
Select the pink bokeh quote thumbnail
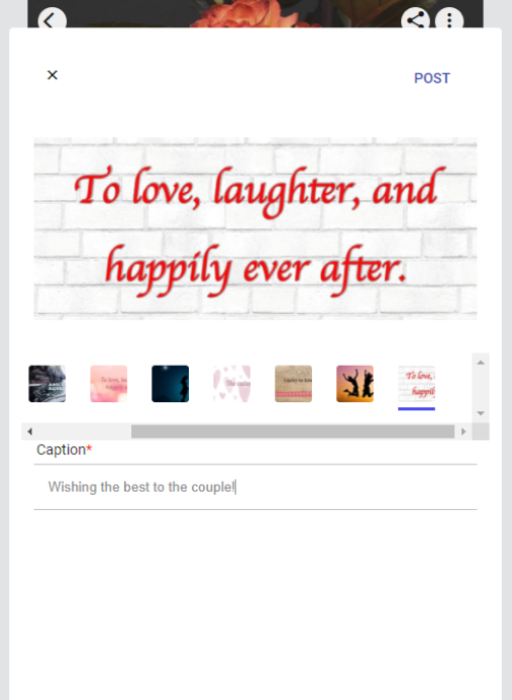tap(108, 383)
